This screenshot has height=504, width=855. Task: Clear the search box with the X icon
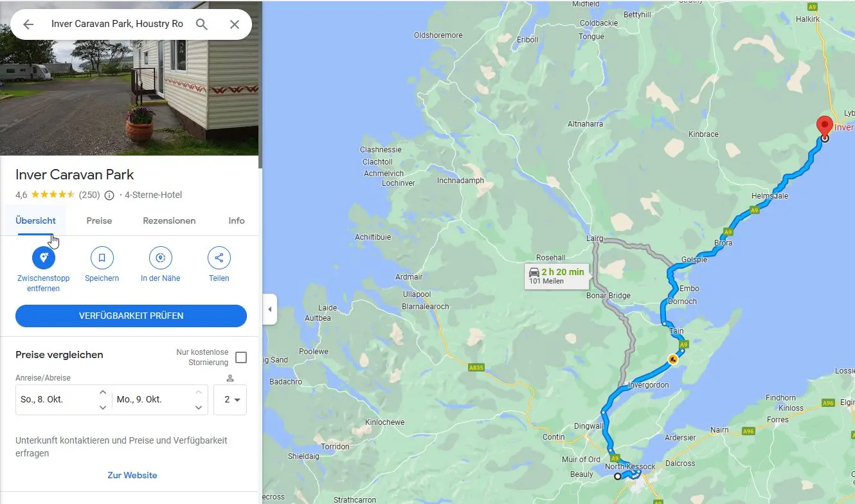pos(235,24)
